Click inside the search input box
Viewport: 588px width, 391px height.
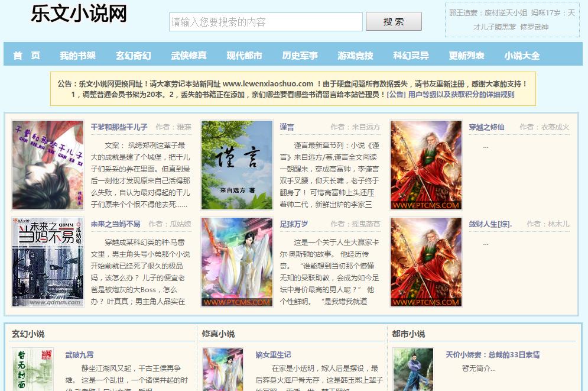(x=265, y=22)
